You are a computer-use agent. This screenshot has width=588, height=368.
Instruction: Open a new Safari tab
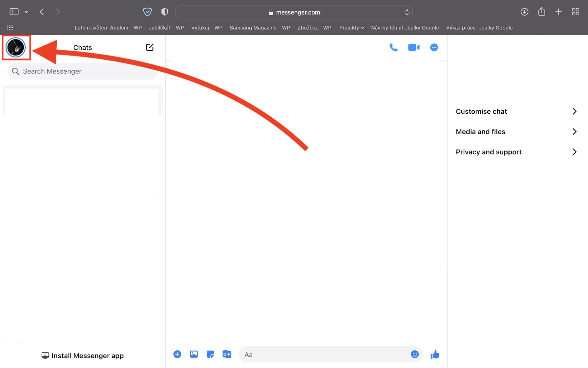pyautogui.click(x=558, y=12)
